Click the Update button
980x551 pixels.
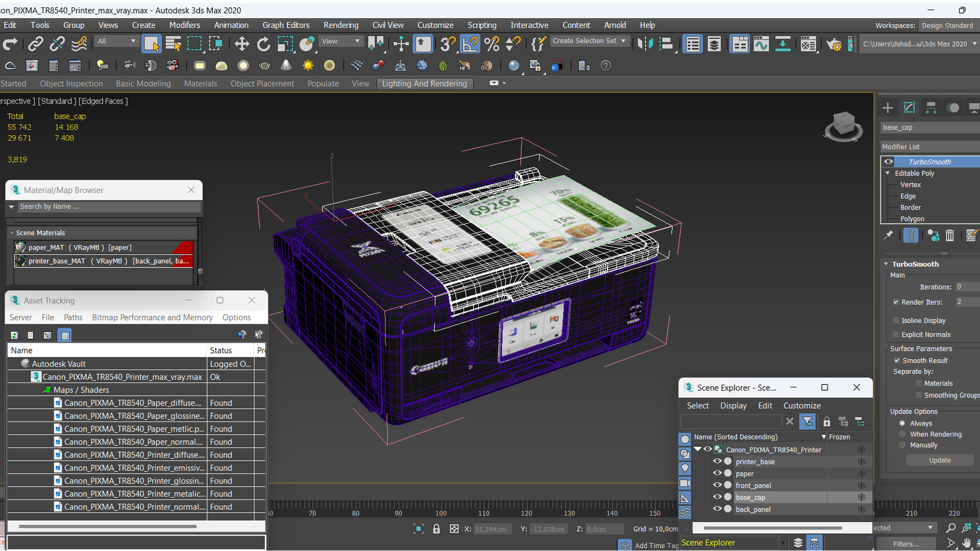click(x=939, y=460)
